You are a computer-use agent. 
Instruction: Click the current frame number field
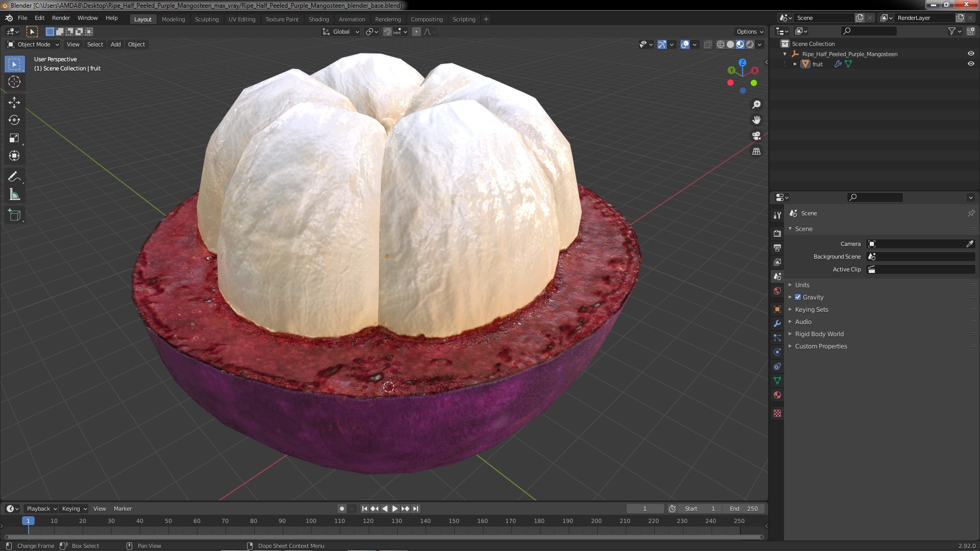645,509
